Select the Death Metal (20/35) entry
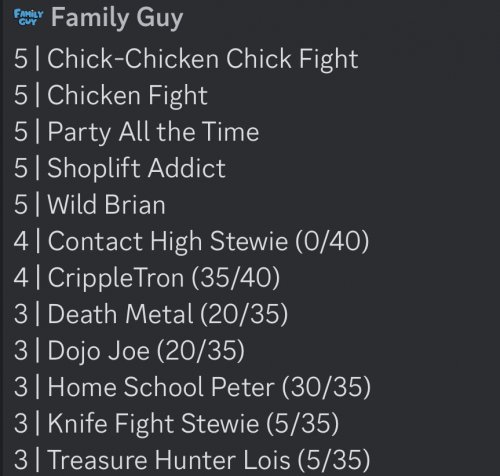The height and width of the screenshot is (476, 500). (x=151, y=314)
